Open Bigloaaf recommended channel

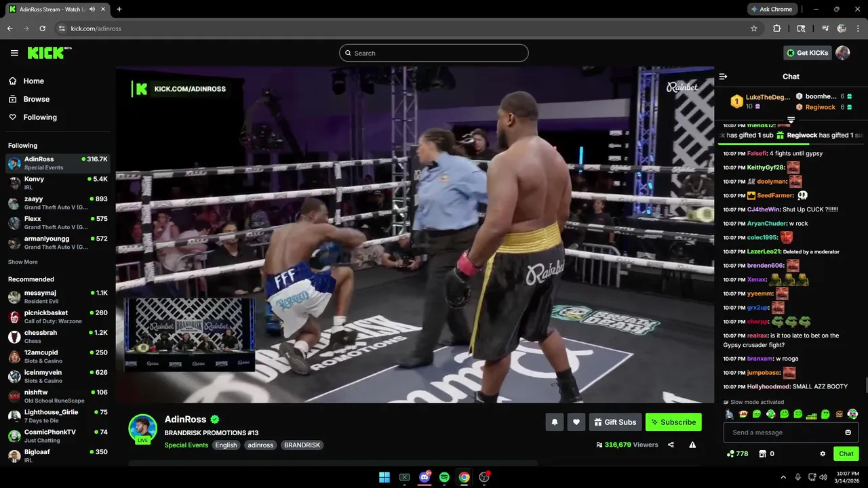[x=58, y=455]
